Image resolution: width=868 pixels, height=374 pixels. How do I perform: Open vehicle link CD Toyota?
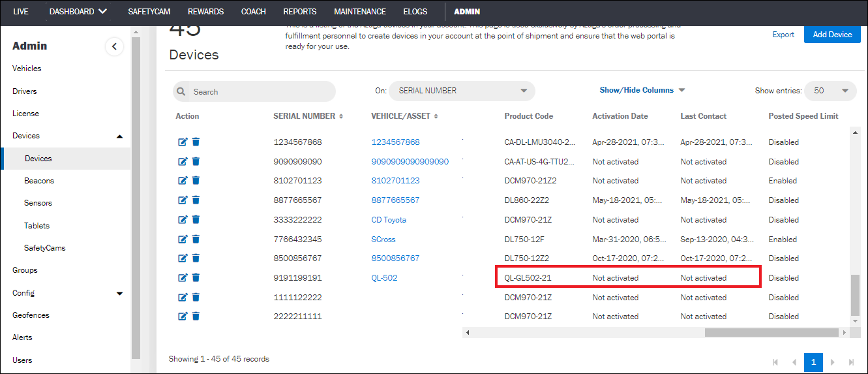(389, 219)
